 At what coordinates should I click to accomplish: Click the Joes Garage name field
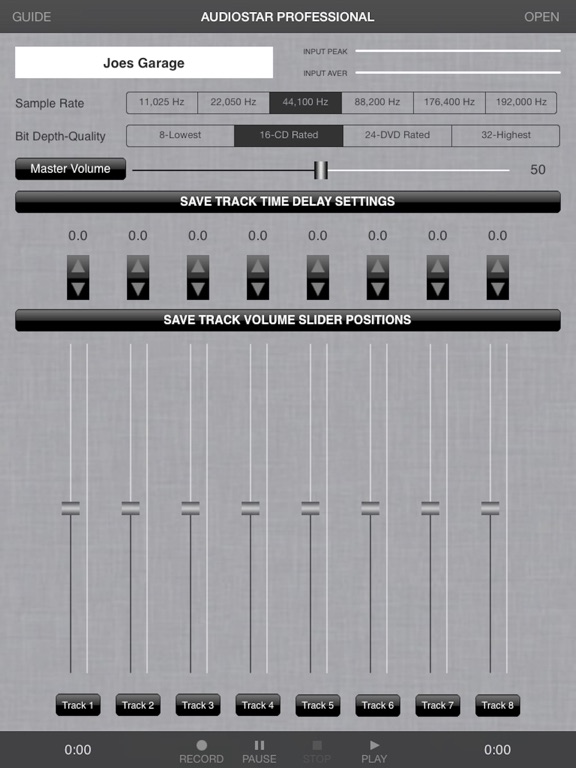[x=144, y=62]
